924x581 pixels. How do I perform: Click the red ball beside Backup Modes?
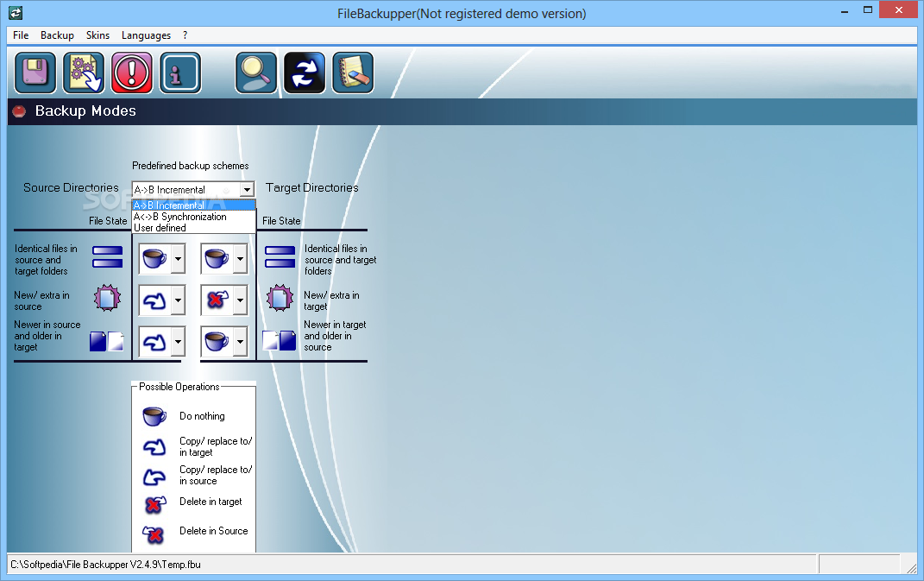tap(19, 111)
